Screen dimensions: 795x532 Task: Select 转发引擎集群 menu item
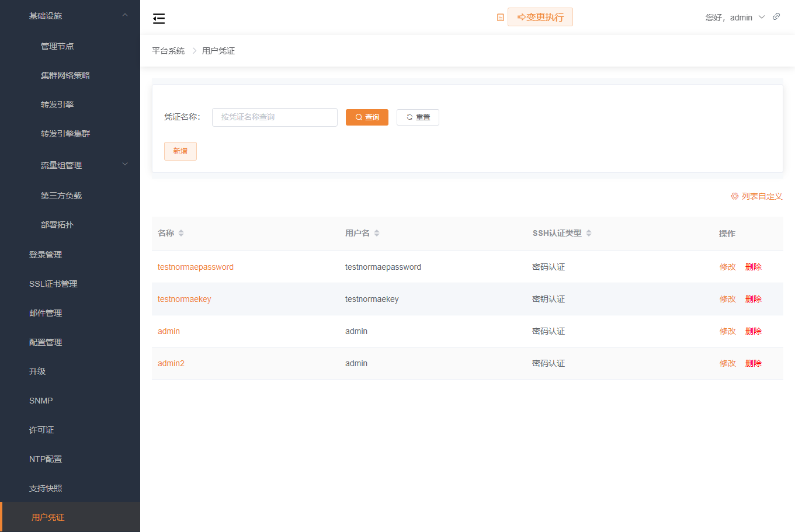click(65, 134)
